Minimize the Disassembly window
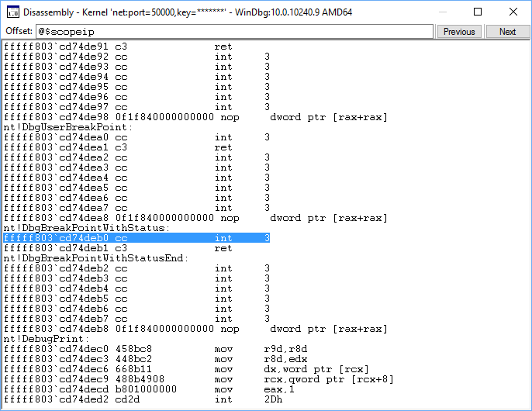Image resolution: width=532 pixels, height=411 pixels. [442, 12]
